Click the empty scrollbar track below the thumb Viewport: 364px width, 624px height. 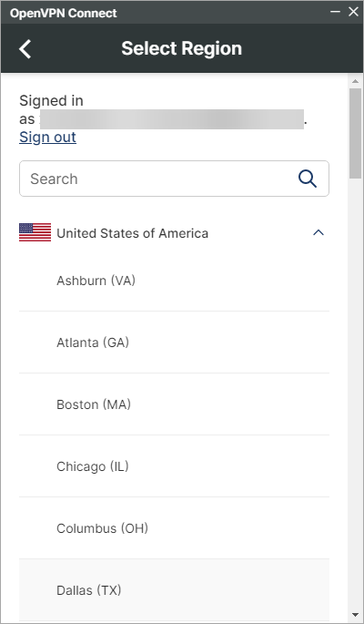pyautogui.click(x=355, y=394)
